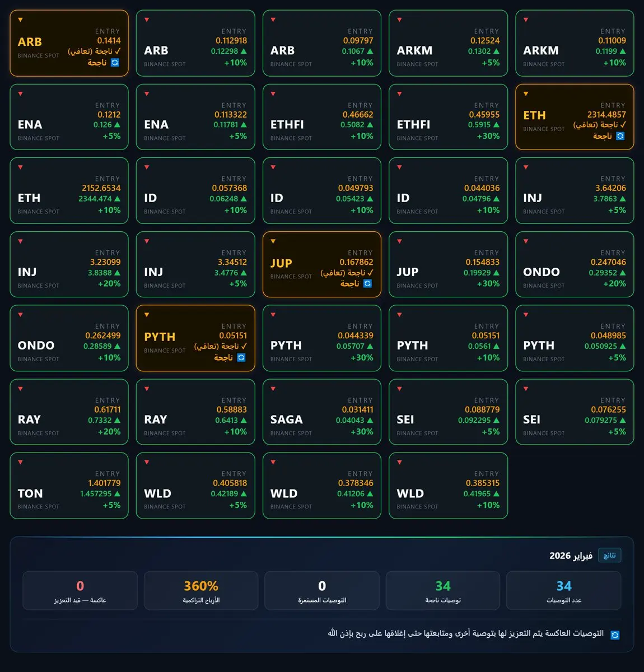
Task: Click the entry price 0.247046
Action: pyautogui.click(x=609, y=262)
